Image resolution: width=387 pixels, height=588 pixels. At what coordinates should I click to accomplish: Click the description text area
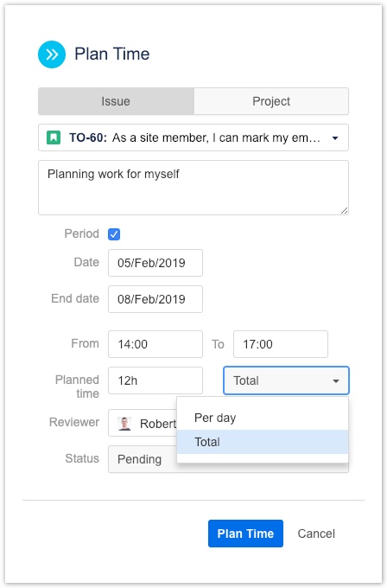(193, 188)
